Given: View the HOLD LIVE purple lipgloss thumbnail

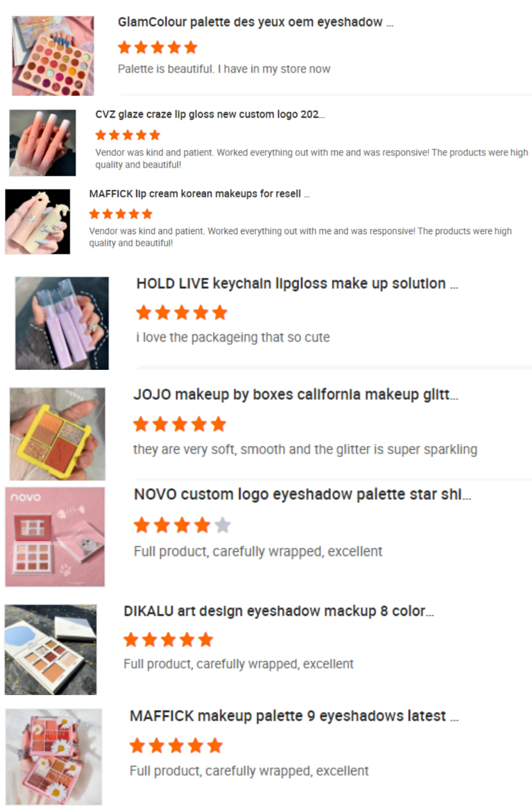Looking at the screenshot, I should [62, 323].
